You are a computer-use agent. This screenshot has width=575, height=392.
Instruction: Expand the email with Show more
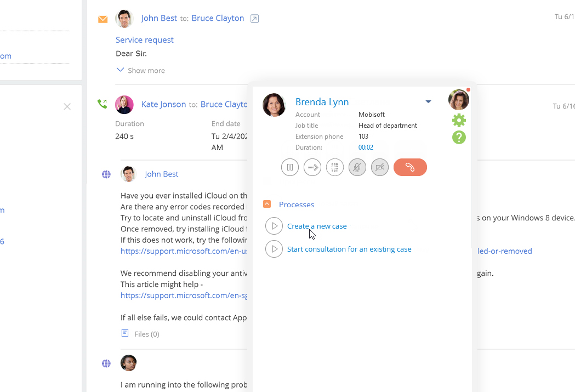(x=141, y=71)
